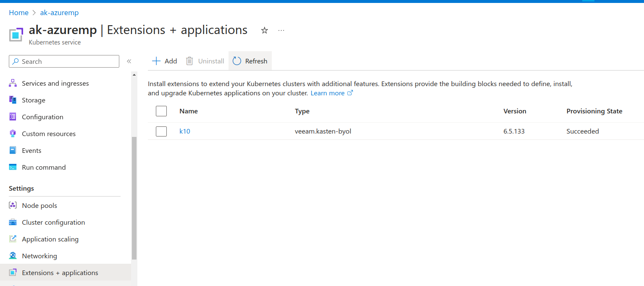Click the Extensions + applications sidebar icon
Screen dimensions: 644x286
click(x=13, y=273)
